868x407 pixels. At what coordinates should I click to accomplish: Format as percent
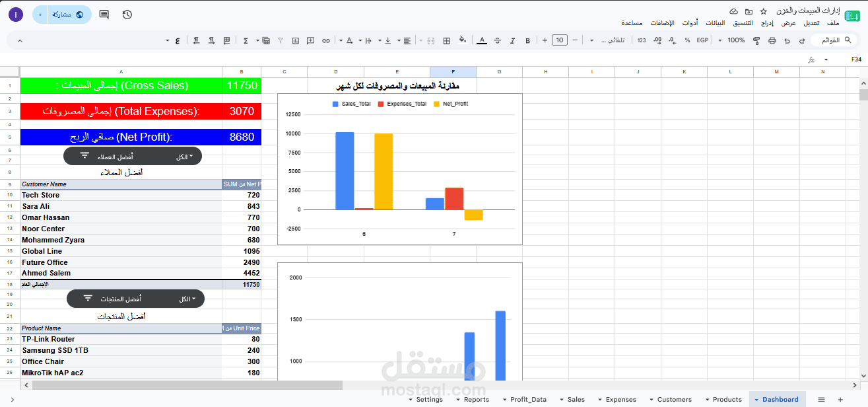point(687,40)
